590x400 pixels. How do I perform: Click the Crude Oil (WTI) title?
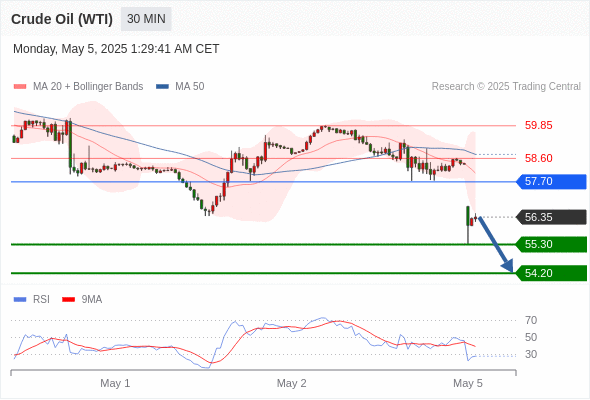point(62,19)
